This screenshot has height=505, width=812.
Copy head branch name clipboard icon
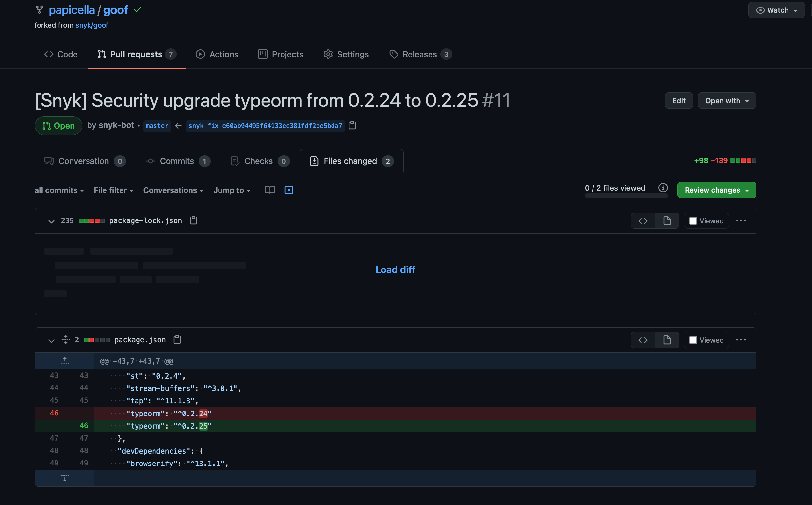[352, 125]
